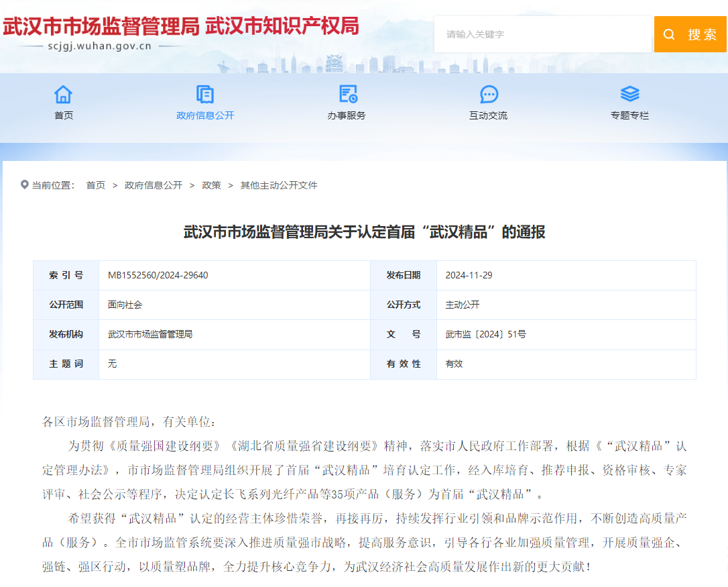Screen dimensions: 728x587
Task: Open the 首页 navigation menu item
Action: pyautogui.click(x=63, y=115)
